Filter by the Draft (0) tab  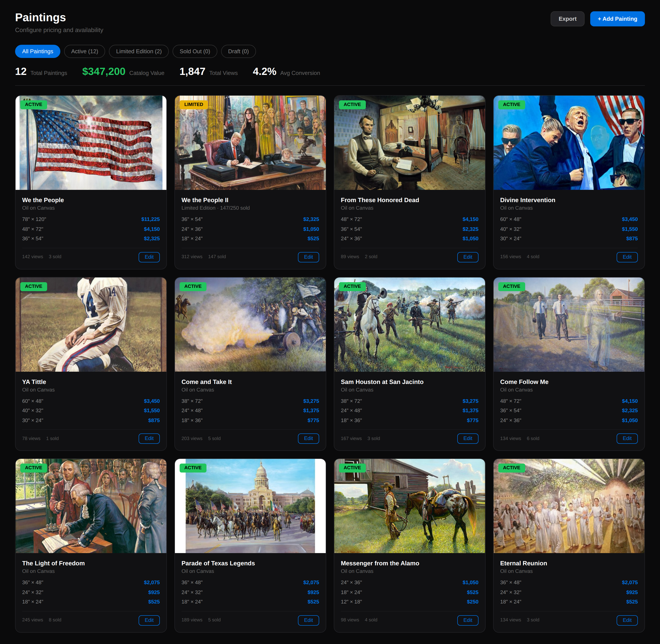(x=238, y=51)
